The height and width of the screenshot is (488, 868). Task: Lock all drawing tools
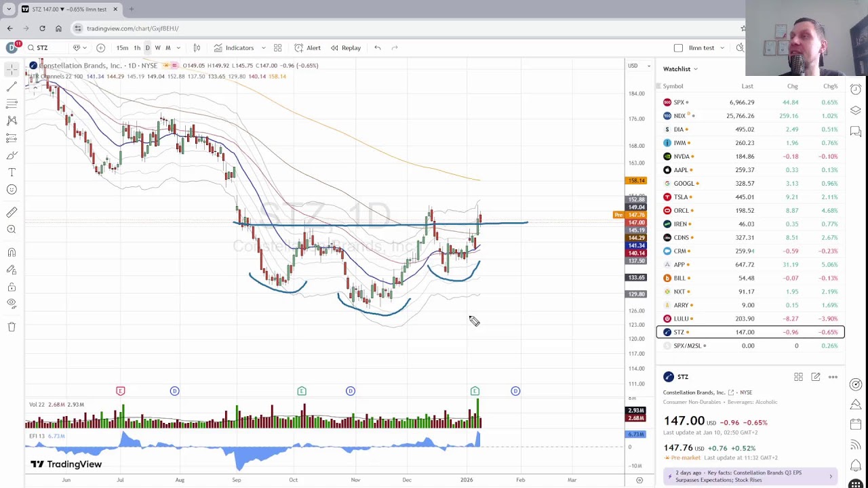click(x=12, y=287)
